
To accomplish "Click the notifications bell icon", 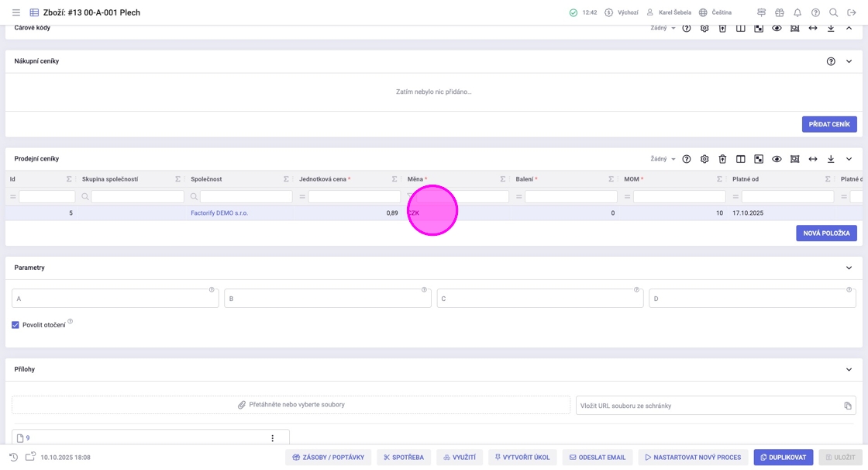I will point(797,12).
